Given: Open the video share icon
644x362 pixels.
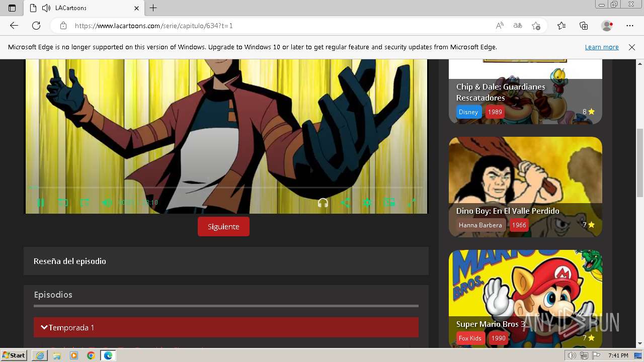Looking at the screenshot, I should click(x=345, y=203).
